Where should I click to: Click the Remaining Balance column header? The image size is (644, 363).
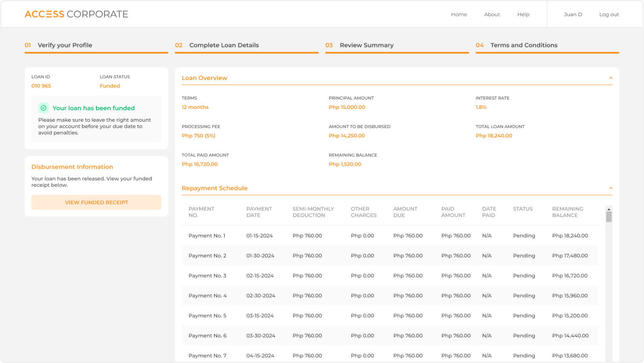(567, 212)
